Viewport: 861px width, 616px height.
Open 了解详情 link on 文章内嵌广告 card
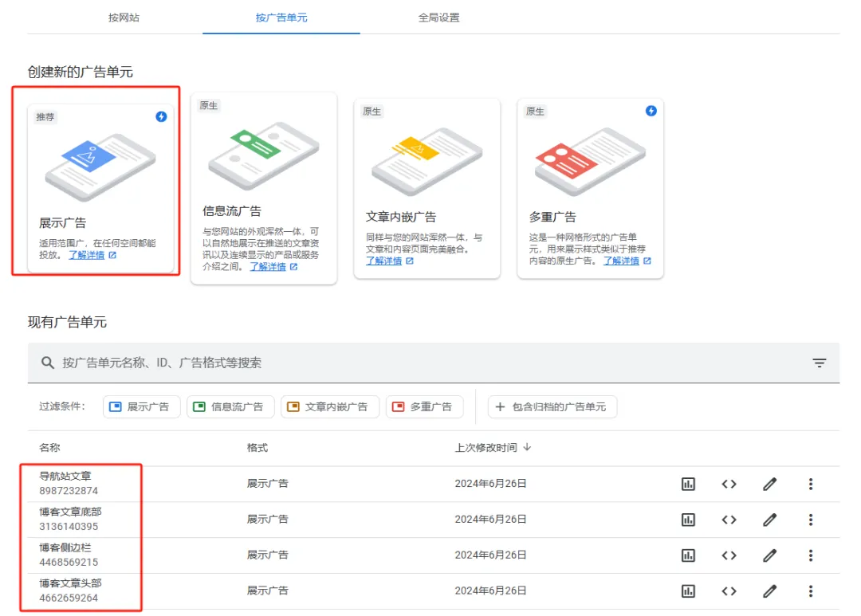click(383, 261)
